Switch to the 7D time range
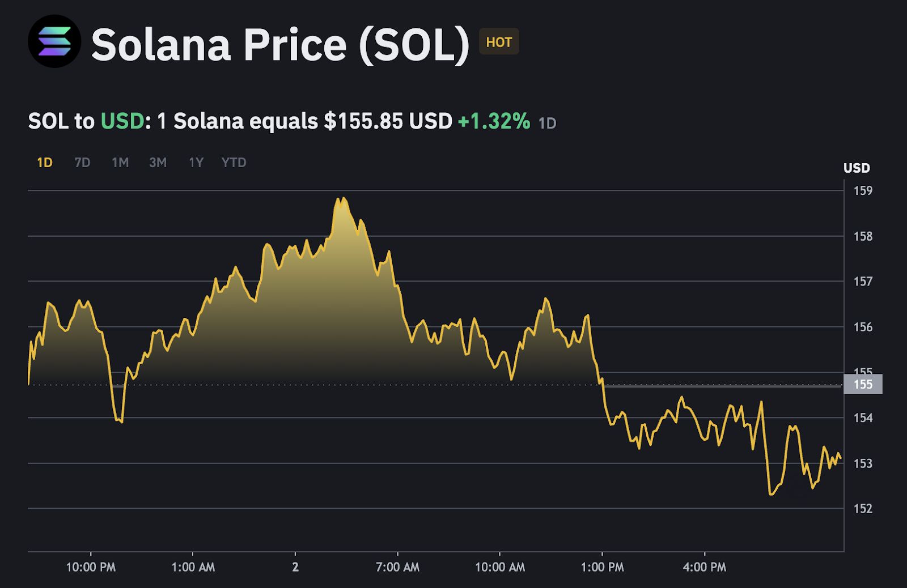The height and width of the screenshot is (588, 907). point(82,163)
